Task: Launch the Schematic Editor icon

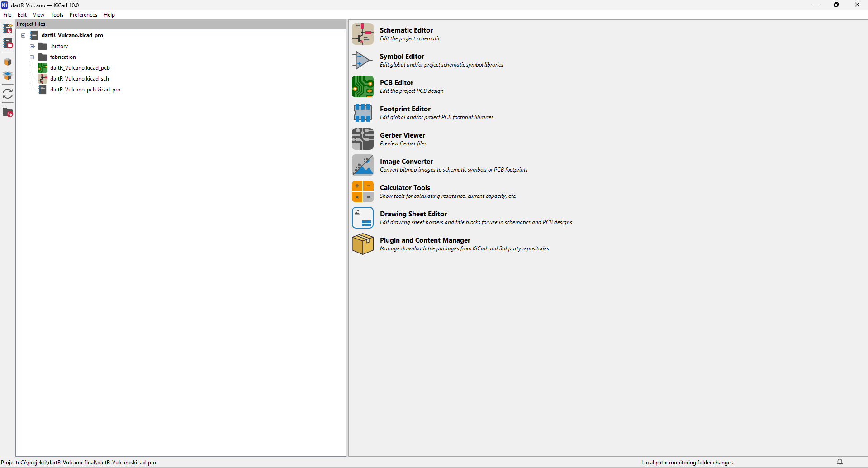Action: tap(363, 34)
